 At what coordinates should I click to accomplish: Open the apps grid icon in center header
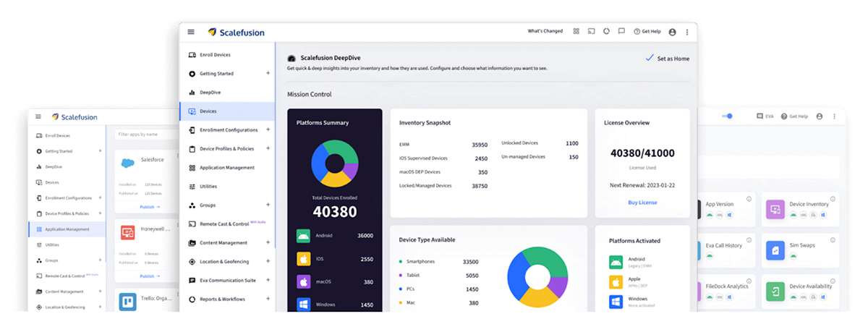[x=576, y=32]
